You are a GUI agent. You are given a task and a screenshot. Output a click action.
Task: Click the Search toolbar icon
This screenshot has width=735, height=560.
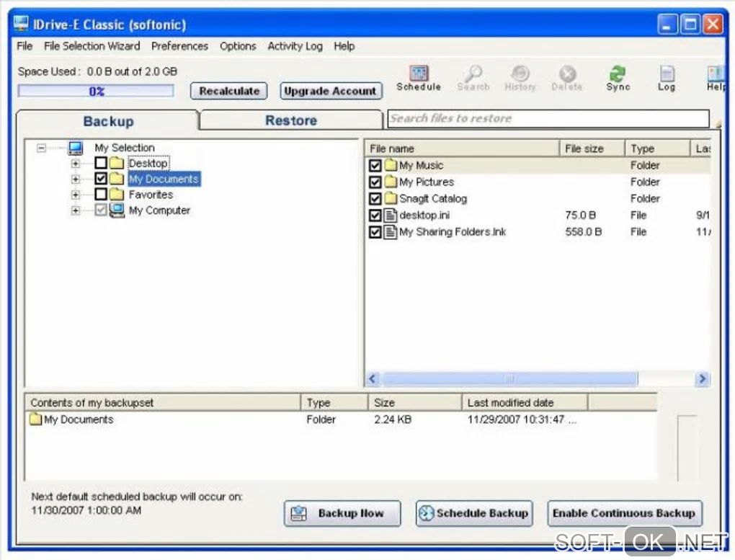(473, 79)
